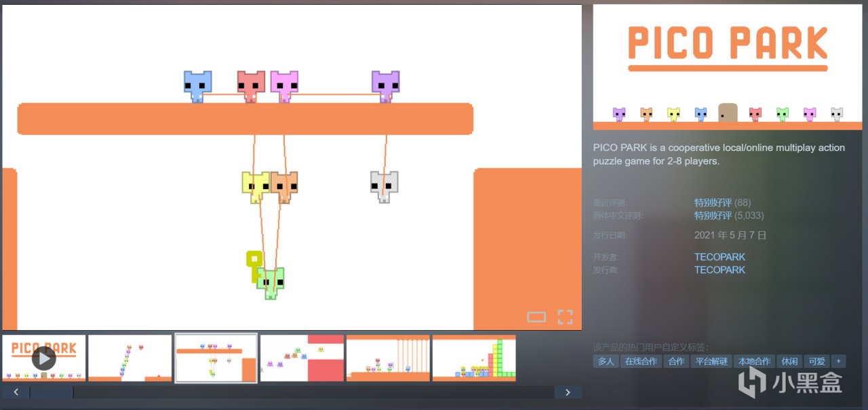Select the 合作 tag
Image resolution: width=868 pixels, height=410 pixels.
coord(676,361)
